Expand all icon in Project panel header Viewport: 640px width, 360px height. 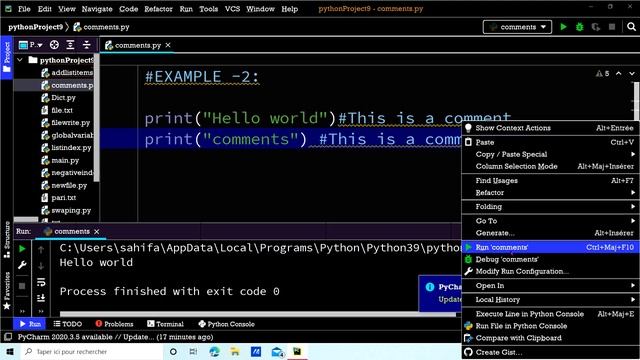click(70, 45)
